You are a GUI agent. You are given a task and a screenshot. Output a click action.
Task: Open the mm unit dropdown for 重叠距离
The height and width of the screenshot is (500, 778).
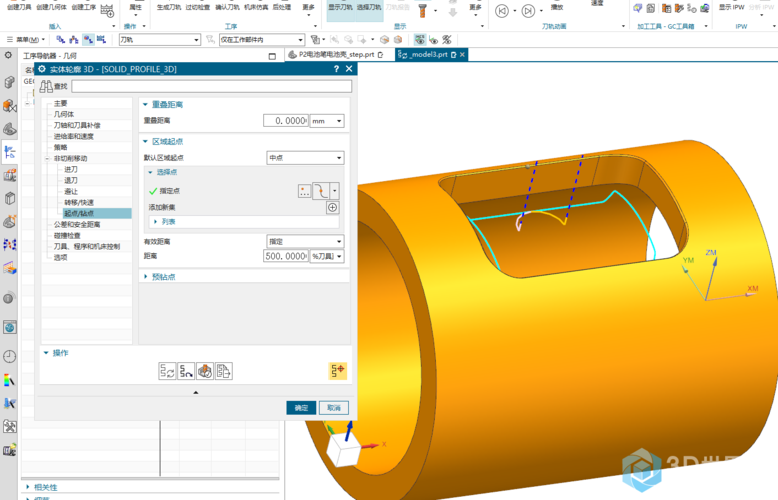[326, 121]
